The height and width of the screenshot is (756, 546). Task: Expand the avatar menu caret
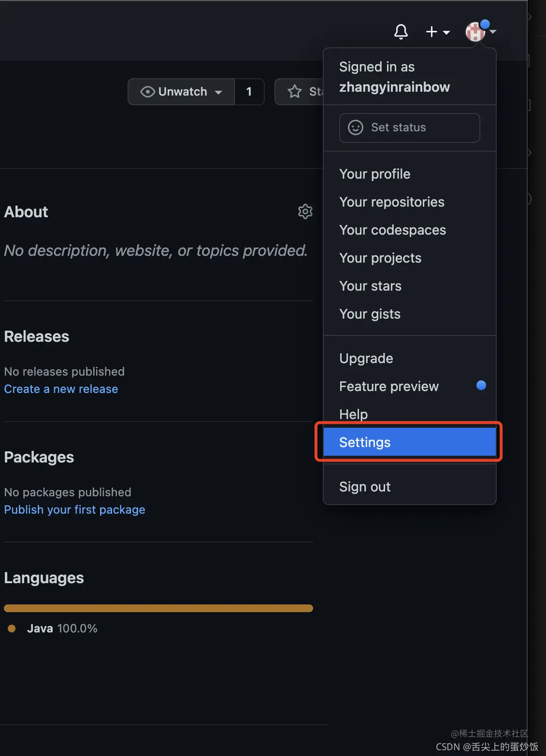tap(493, 31)
